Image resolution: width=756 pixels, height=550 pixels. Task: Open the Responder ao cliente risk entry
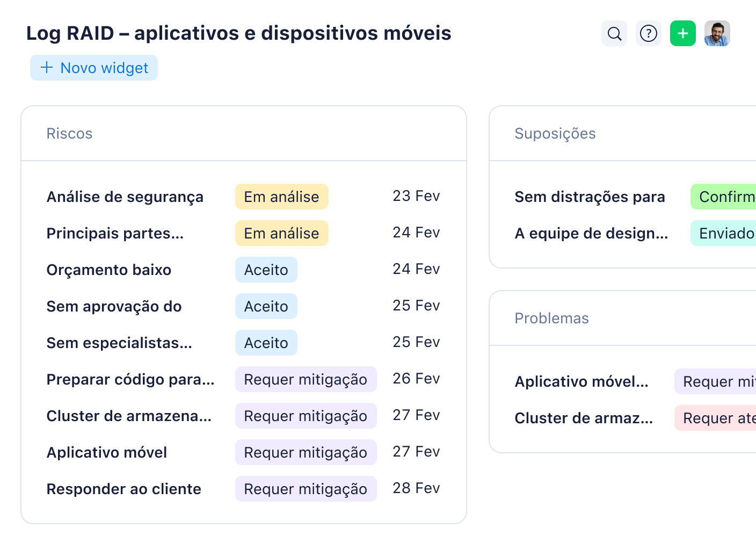[123, 489]
